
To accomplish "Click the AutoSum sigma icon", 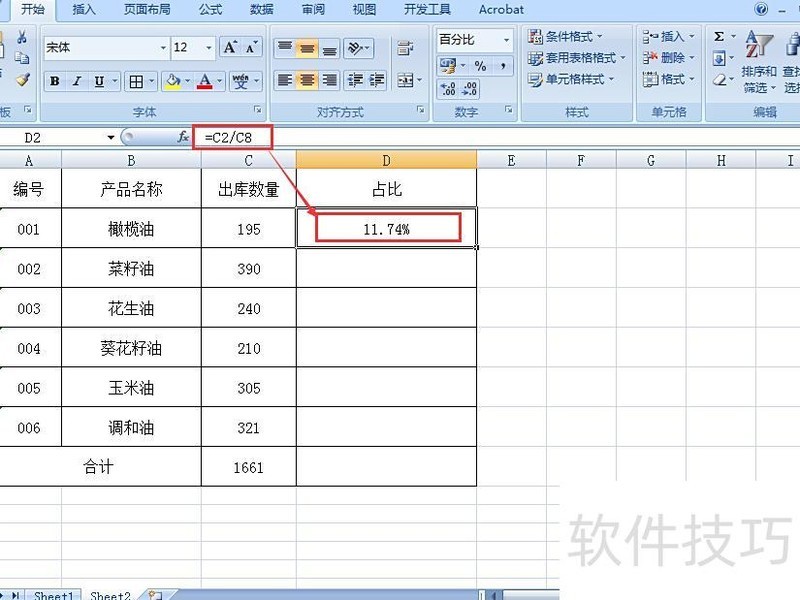I will [719, 37].
